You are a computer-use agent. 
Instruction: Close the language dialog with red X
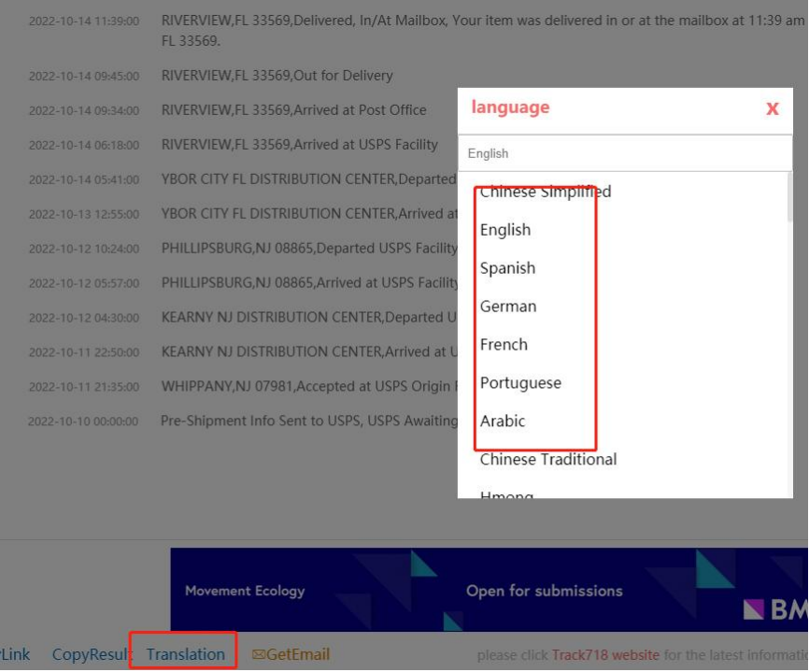tap(772, 108)
